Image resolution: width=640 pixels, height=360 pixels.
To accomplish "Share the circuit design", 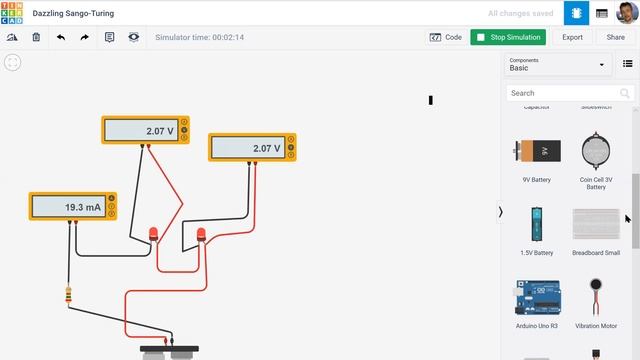I will coord(616,37).
